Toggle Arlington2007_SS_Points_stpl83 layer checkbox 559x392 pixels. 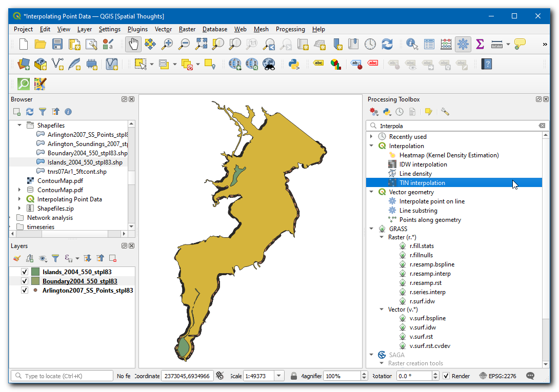tap(24, 291)
